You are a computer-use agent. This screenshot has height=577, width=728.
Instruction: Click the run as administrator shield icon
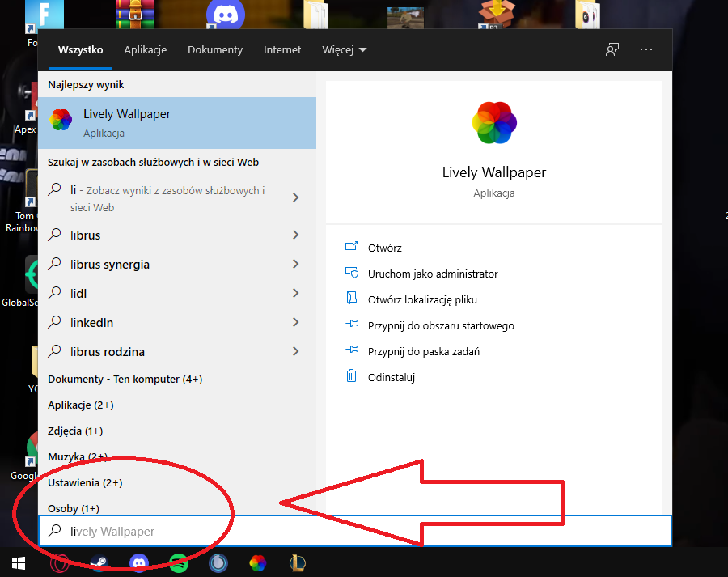point(352,273)
